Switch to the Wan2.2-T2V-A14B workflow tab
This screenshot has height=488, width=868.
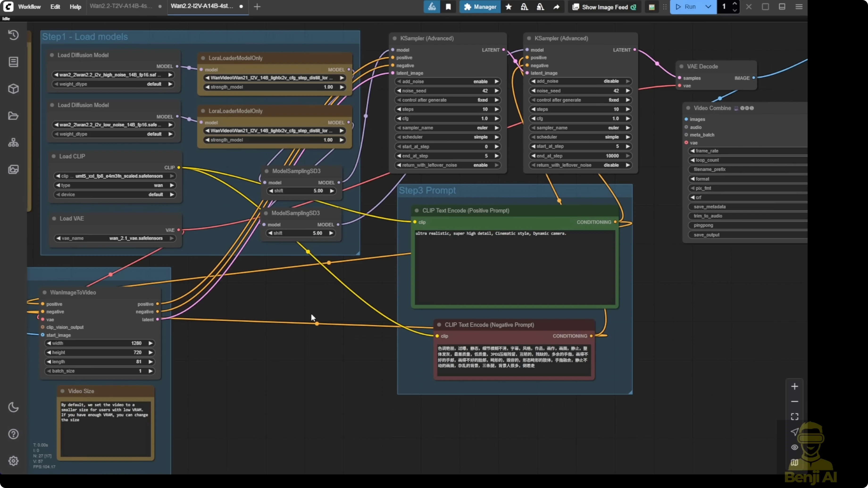[121, 6]
